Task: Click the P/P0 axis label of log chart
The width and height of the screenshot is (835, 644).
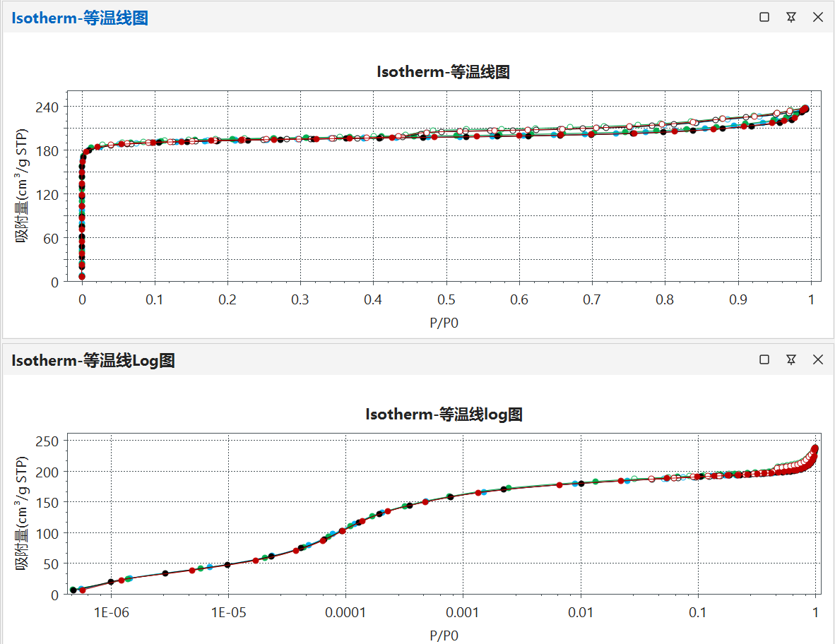Action: point(444,636)
